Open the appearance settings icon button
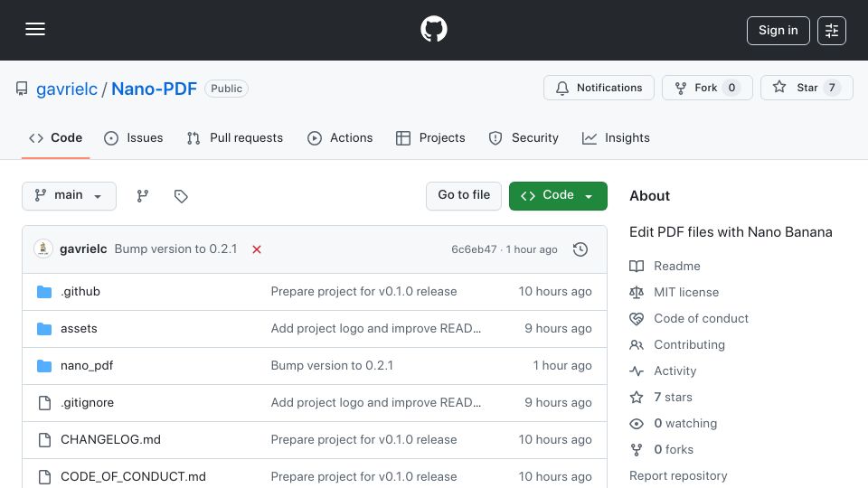 pyautogui.click(x=832, y=31)
